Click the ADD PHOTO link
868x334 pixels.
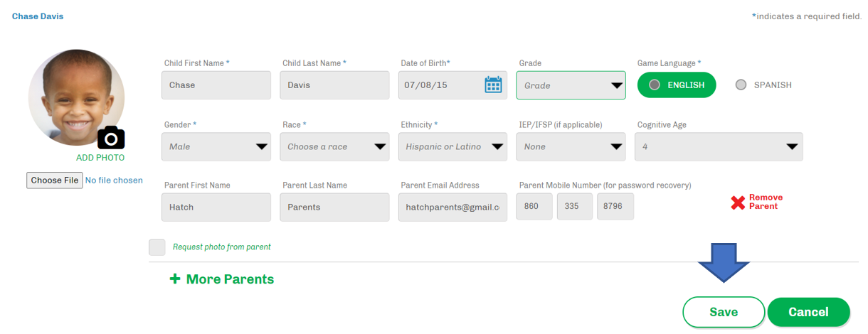[100, 158]
